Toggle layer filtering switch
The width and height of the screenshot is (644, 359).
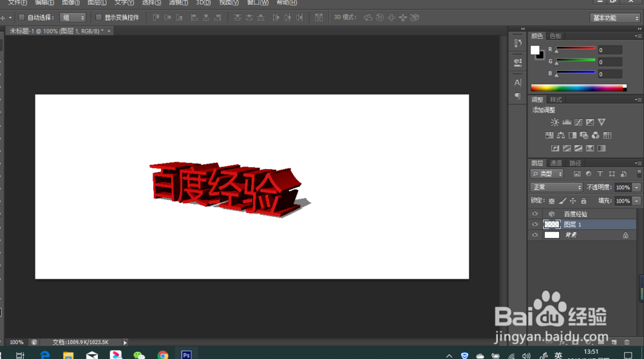coord(639,174)
